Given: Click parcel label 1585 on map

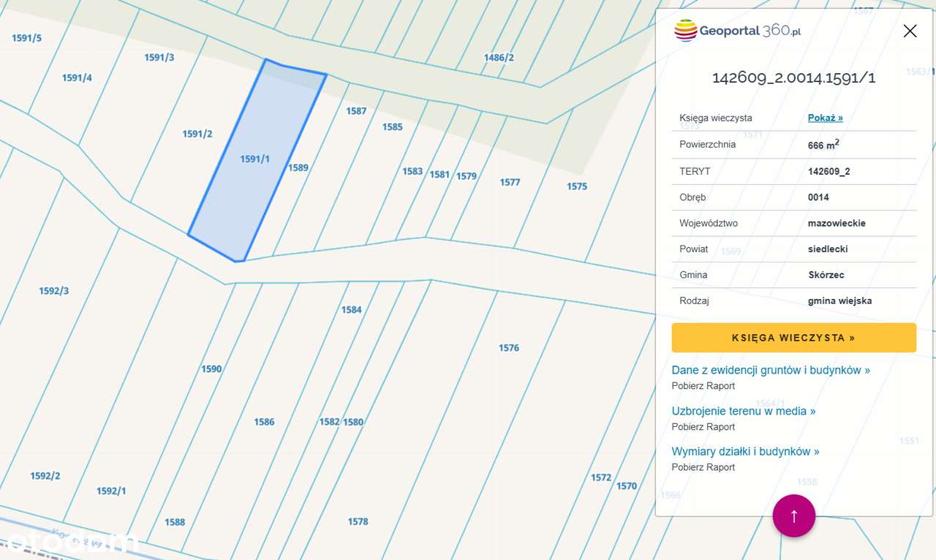Looking at the screenshot, I should [392, 126].
